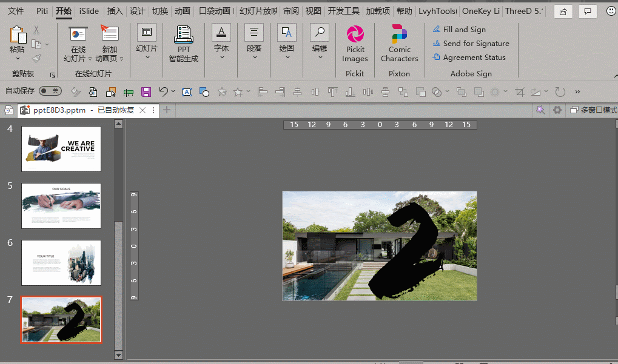
Task: Open the 文件 File menu
Action: (x=16, y=11)
